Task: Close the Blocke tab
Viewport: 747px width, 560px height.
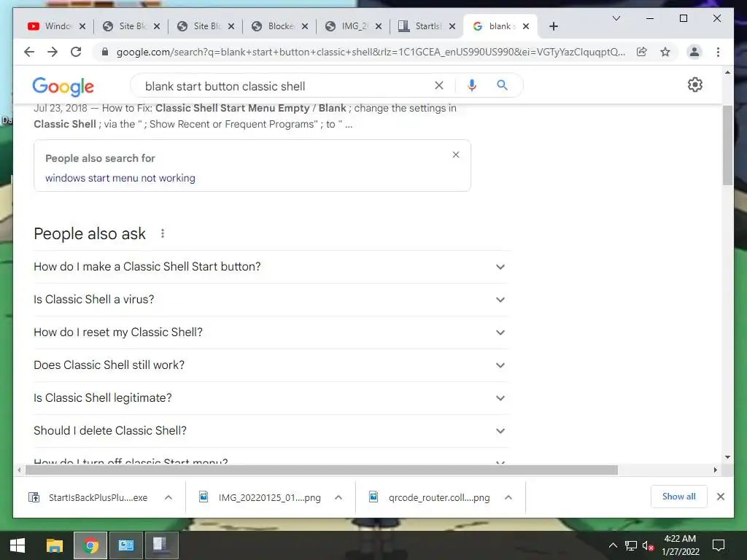Action: pyautogui.click(x=305, y=26)
